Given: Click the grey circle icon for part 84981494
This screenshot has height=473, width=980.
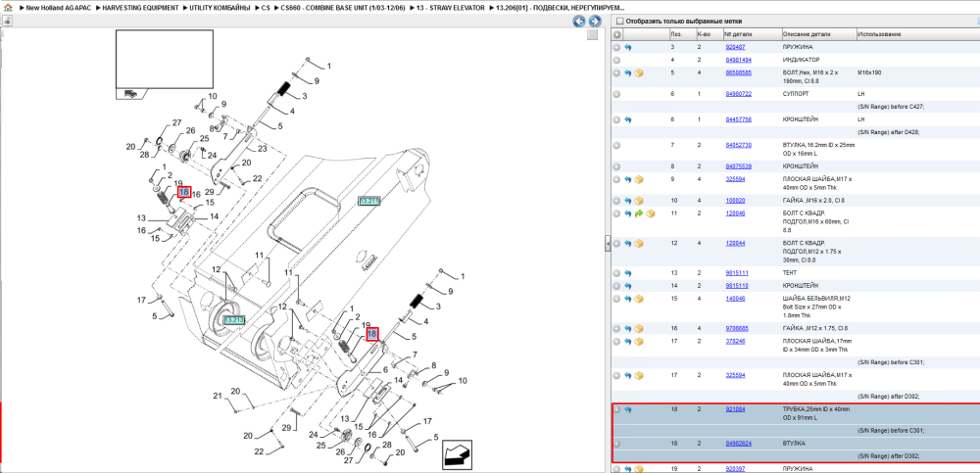Looking at the screenshot, I should pyautogui.click(x=616, y=60).
